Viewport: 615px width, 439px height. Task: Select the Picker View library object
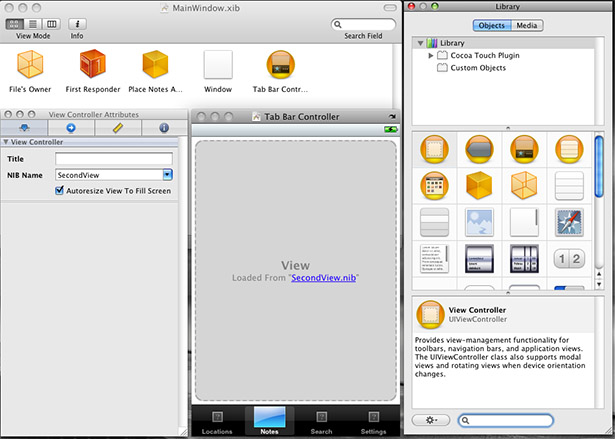pyautogui.click(x=479, y=259)
